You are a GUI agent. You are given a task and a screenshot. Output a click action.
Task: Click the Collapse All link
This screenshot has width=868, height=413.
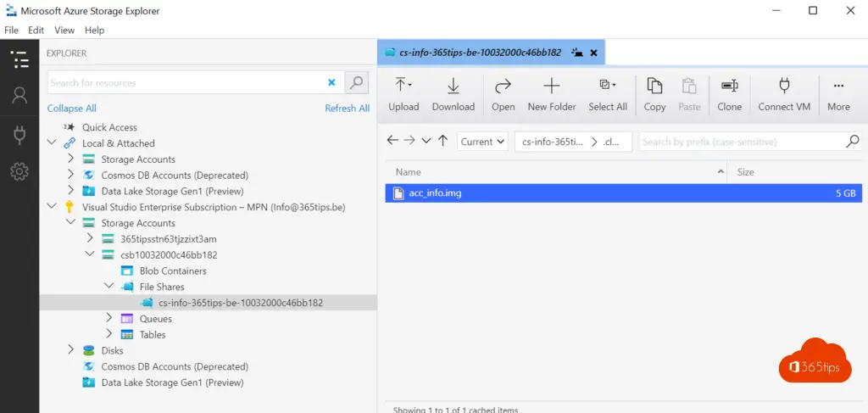point(71,108)
